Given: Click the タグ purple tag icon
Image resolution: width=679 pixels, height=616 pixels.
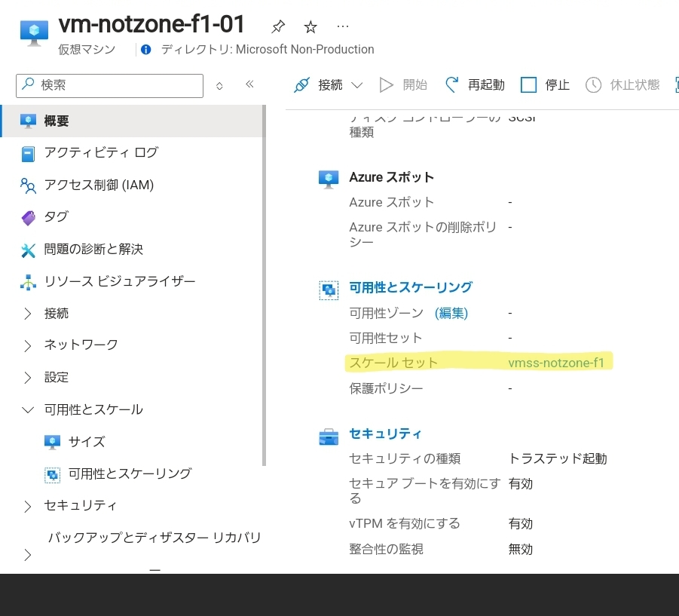Looking at the screenshot, I should point(28,217).
